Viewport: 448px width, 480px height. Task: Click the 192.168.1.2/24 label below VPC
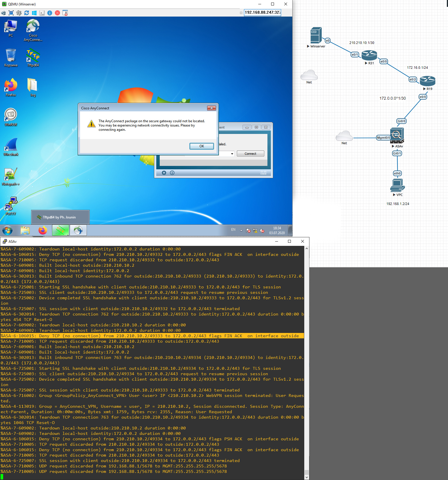(398, 204)
